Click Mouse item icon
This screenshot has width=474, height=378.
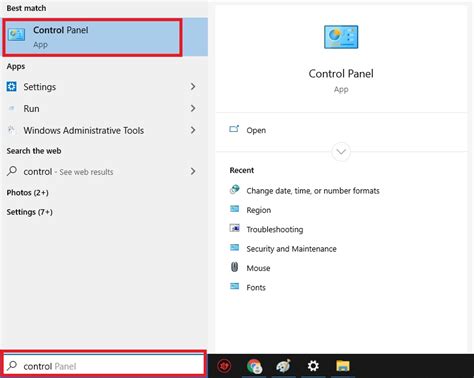tap(234, 267)
